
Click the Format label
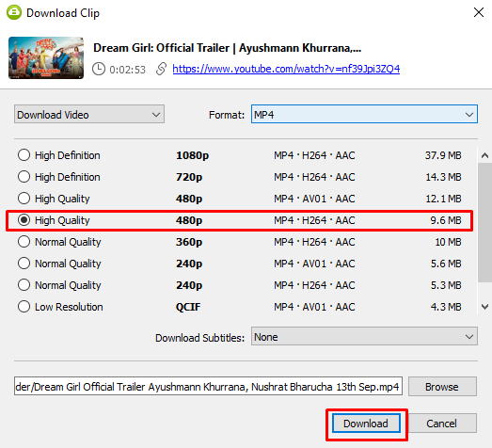click(227, 115)
